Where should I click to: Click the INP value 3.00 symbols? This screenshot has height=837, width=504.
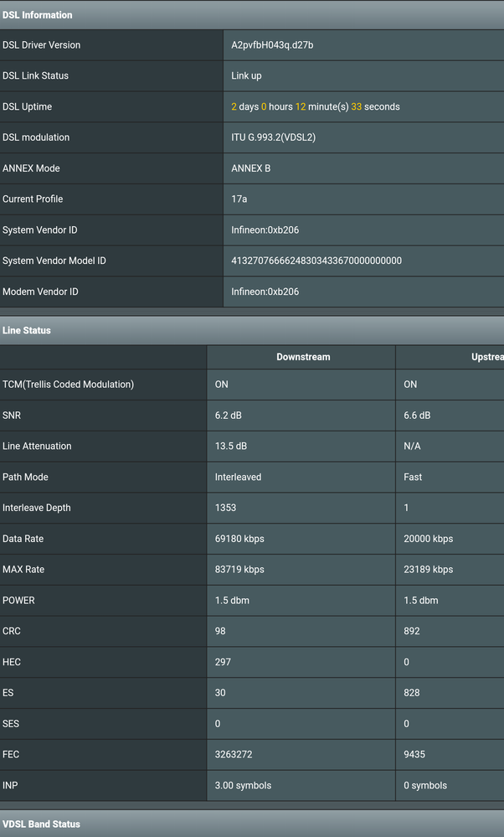(x=243, y=785)
